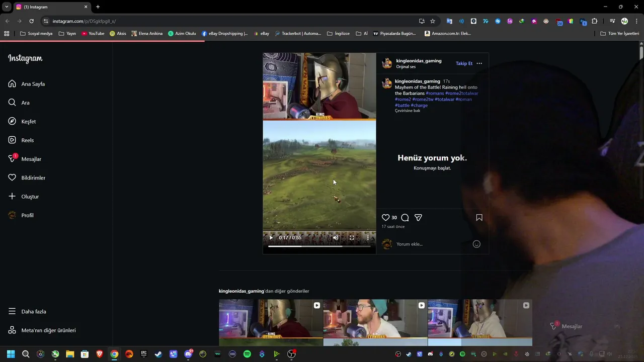This screenshot has height=362, width=644.
Task: Seek on the video progress bar
Action: 319,246
